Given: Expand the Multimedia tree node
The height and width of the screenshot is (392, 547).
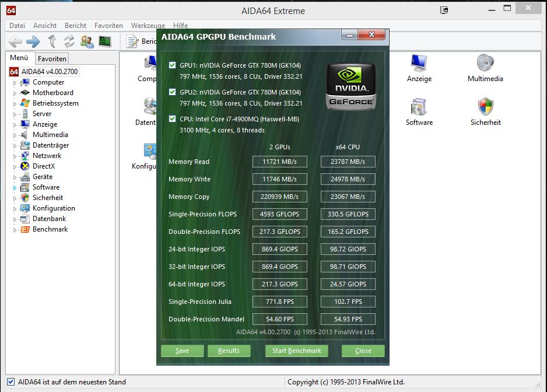Looking at the screenshot, I should 15,135.
